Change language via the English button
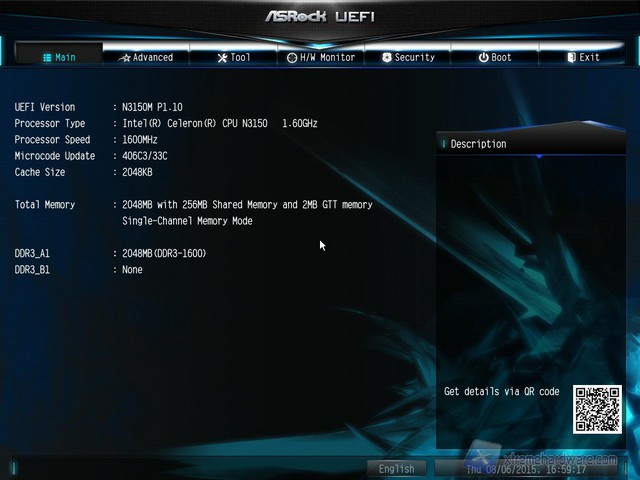 coord(397,468)
